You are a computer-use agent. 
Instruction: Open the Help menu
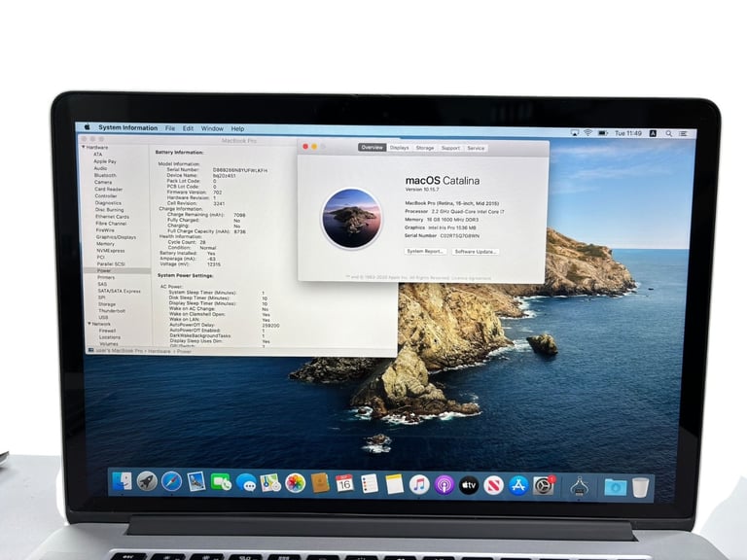(237, 128)
